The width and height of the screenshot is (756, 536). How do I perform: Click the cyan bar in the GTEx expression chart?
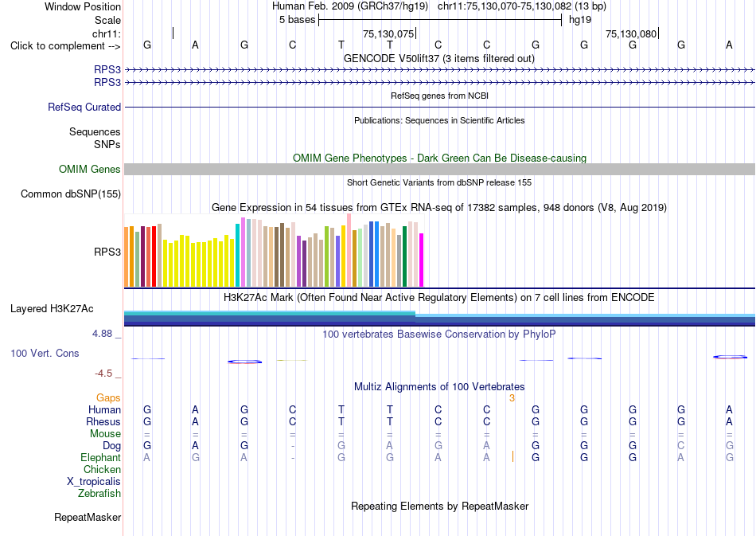(x=238, y=255)
